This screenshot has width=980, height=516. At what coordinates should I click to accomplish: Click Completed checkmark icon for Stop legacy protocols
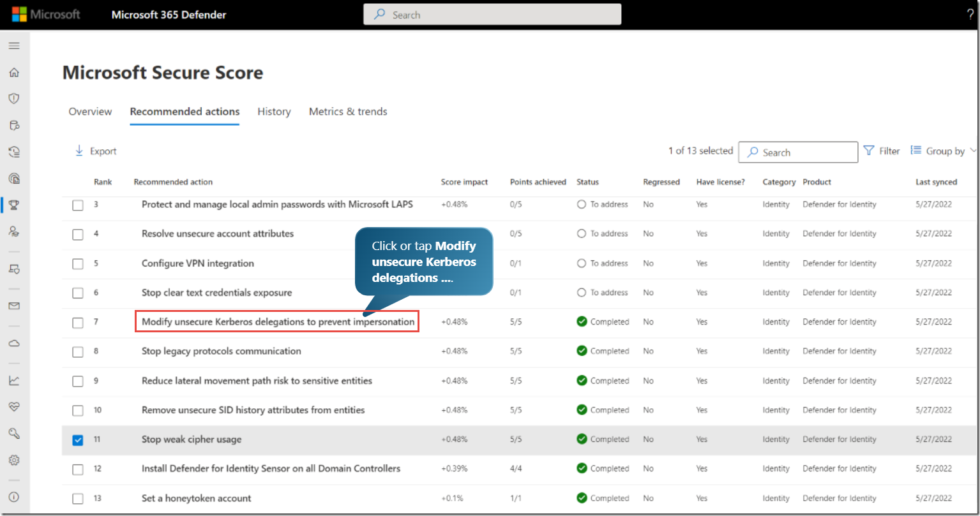pyautogui.click(x=582, y=351)
